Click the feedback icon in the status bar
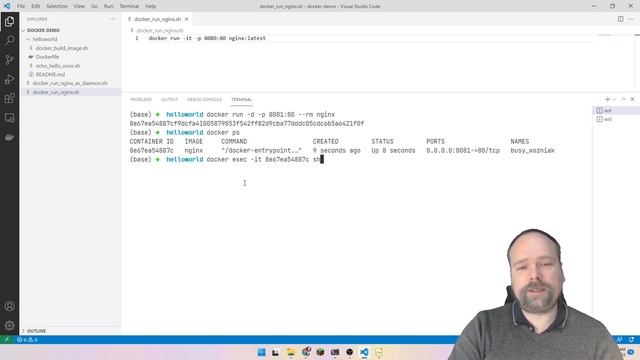This screenshot has width=640, height=360. click(x=620, y=340)
